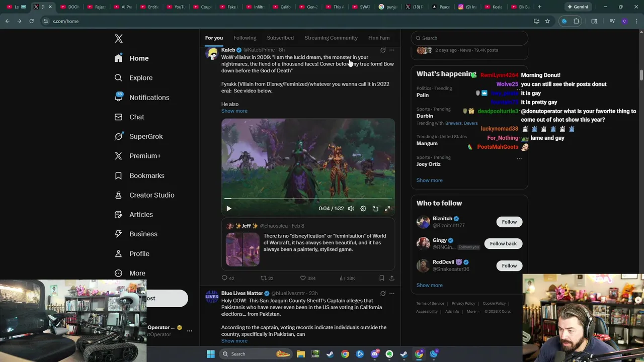The image size is (644, 362).
Task: Open the Finn Fam tab
Action: pos(379,38)
